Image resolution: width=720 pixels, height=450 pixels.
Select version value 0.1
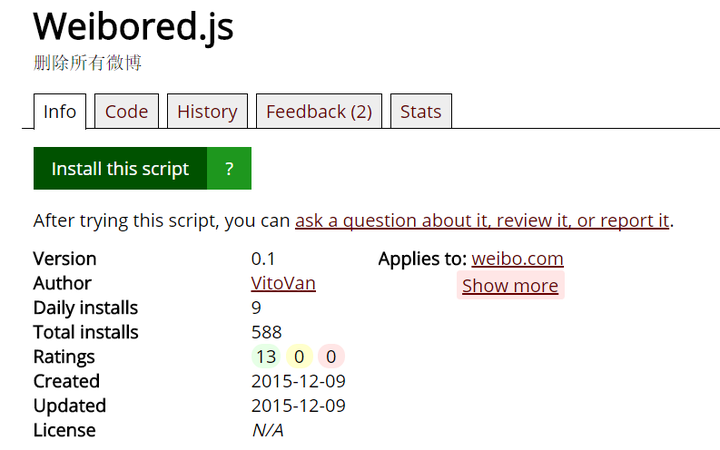pyautogui.click(x=263, y=259)
